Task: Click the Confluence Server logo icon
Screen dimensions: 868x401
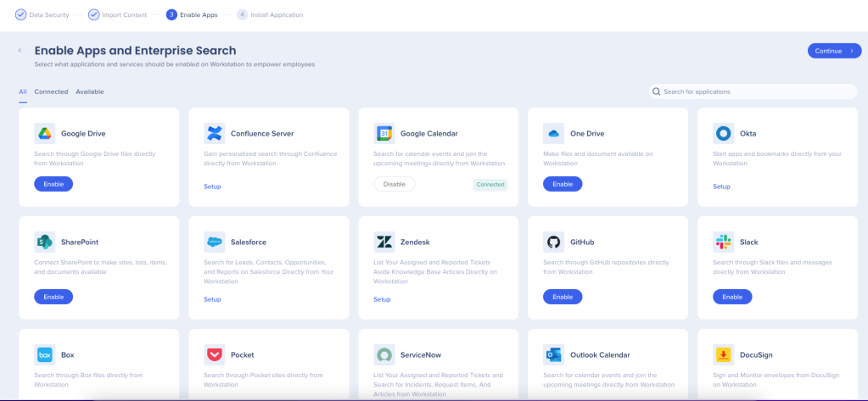Action: click(x=215, y=133)
